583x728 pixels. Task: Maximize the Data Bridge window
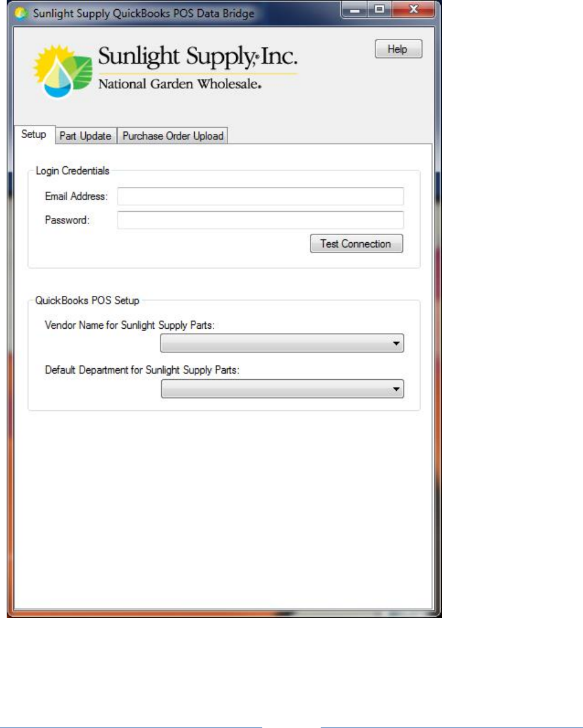[380, 10]
